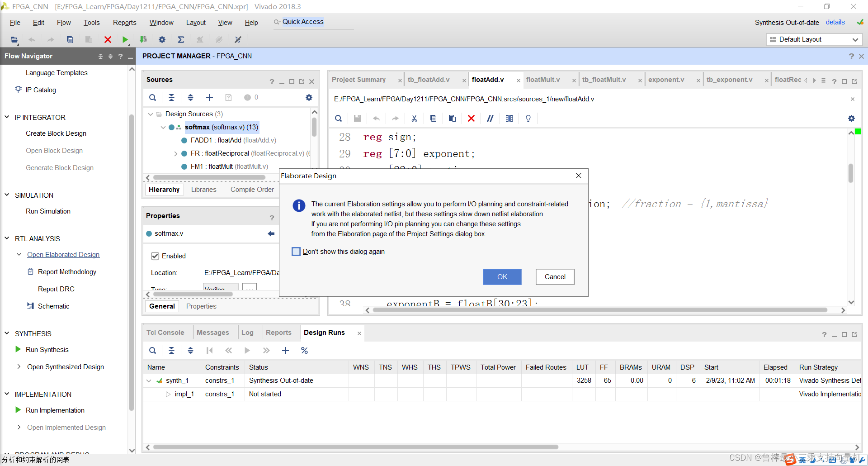Image resolution: width=868 pixels, height=466 pixels.
Task: Close the floatAdd.v tab
Action: pyautogui.click(x=518, y=81)
